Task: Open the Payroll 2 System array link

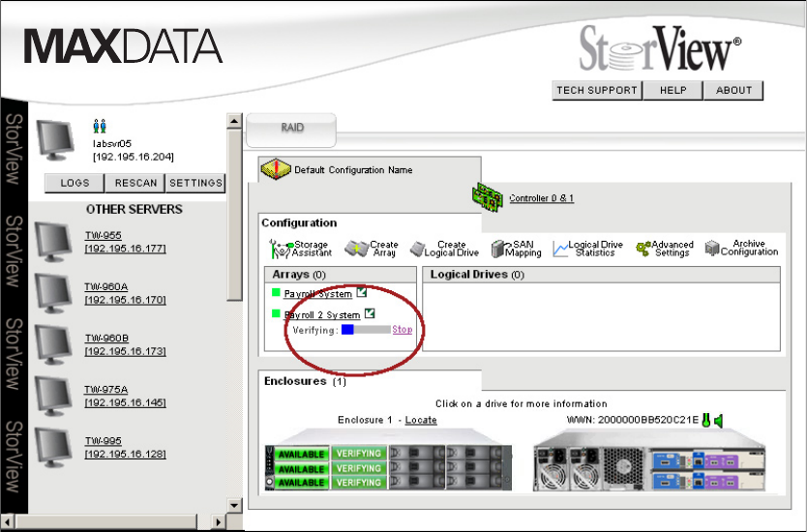Action: coord(322,315)
